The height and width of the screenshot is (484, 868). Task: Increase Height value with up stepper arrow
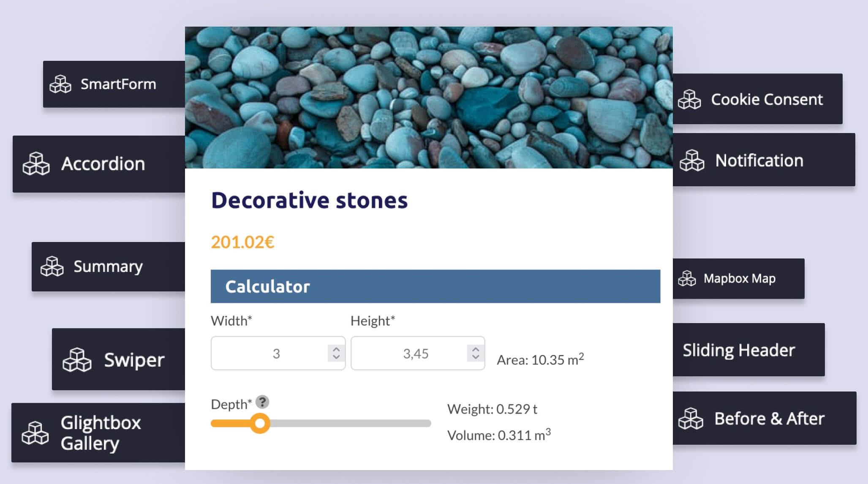(476, 349)
